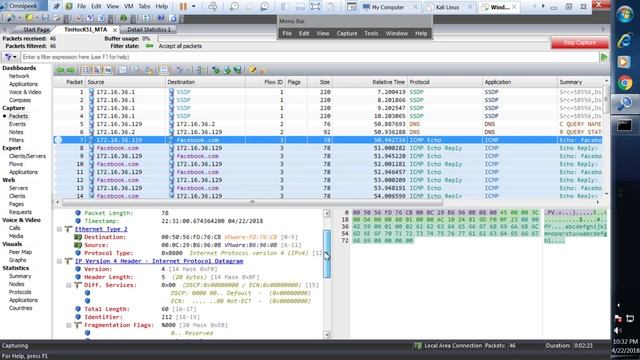This screenshot has height=360, width=640.
Task: Open Flows under Expert
Action: [x=16, y=164]
